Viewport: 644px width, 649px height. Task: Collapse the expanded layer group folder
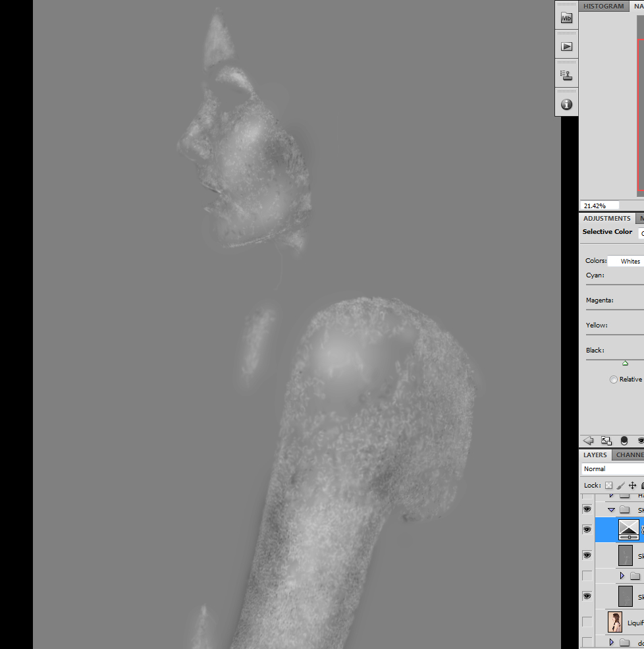tap(611, 510)
